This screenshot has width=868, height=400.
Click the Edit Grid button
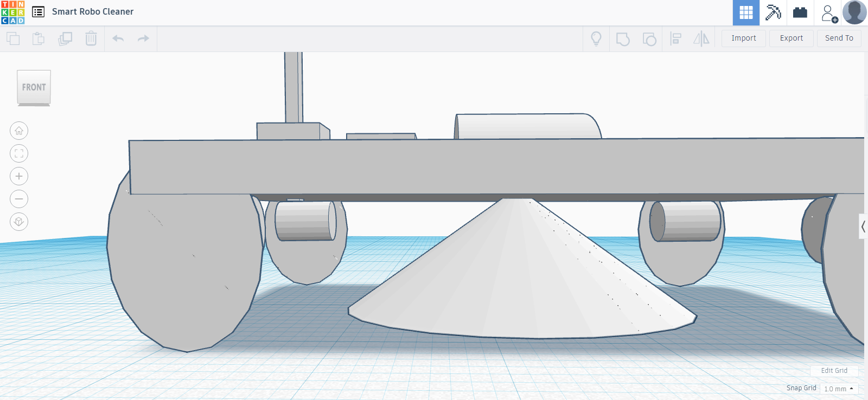pyautogui.click(x=834, y=371)
